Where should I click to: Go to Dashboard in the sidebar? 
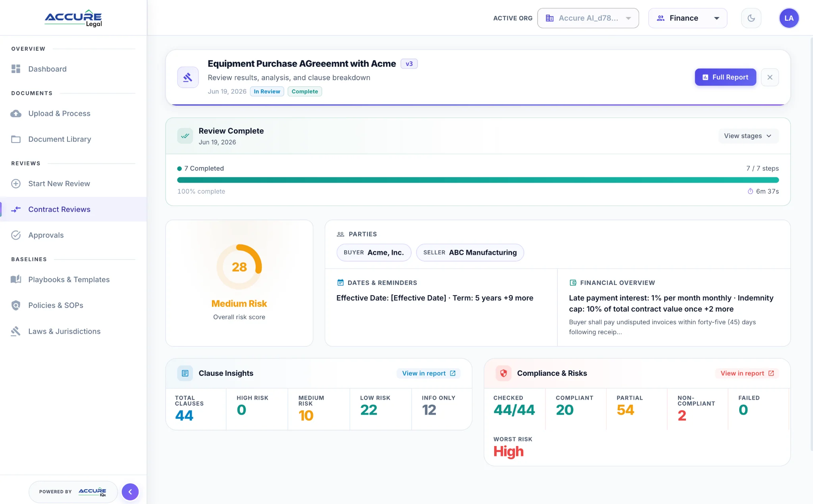[73, 69]
